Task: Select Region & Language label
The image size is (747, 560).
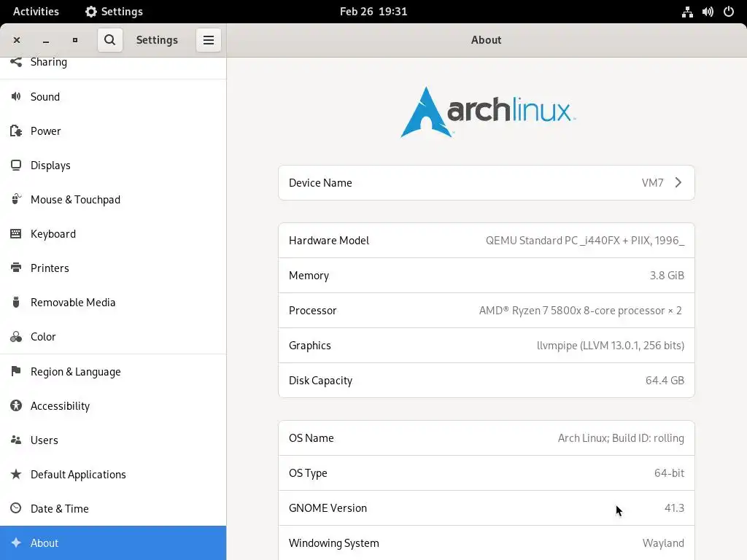Action: point(75,371)
